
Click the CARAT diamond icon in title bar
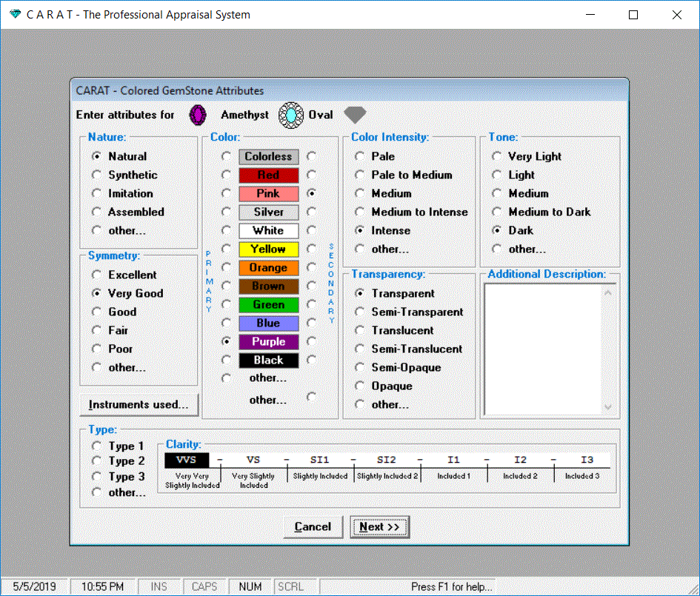[16, 15]
